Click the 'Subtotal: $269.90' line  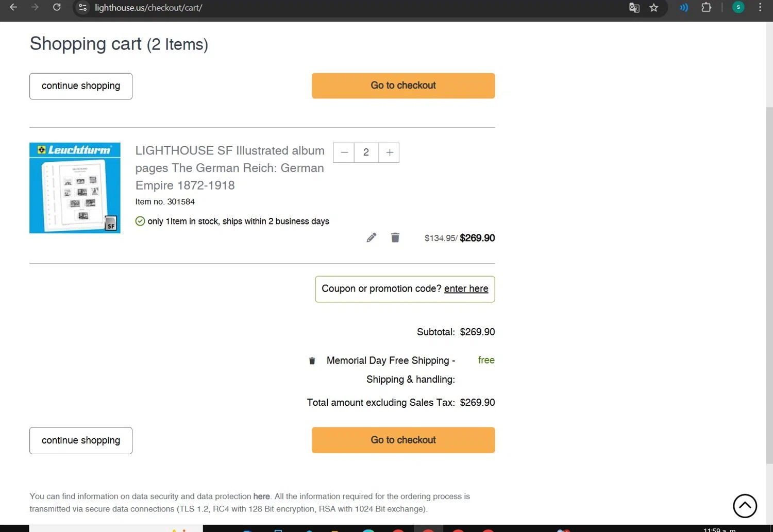[456, 332]
